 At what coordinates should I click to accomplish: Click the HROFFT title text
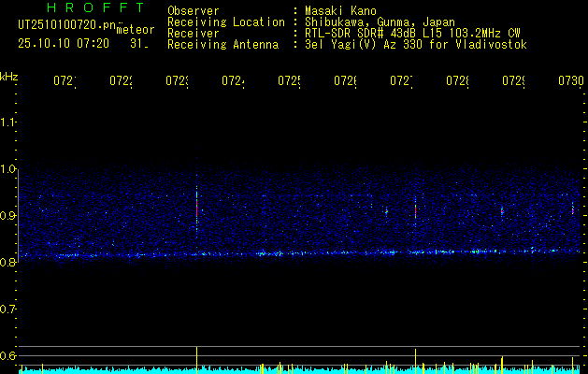(x=96, y=7)
